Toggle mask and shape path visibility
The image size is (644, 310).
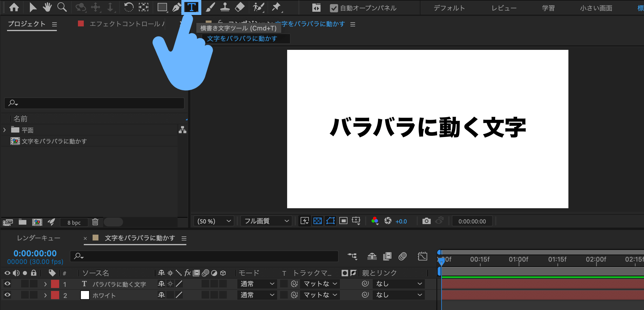click(x=330, y=221)
